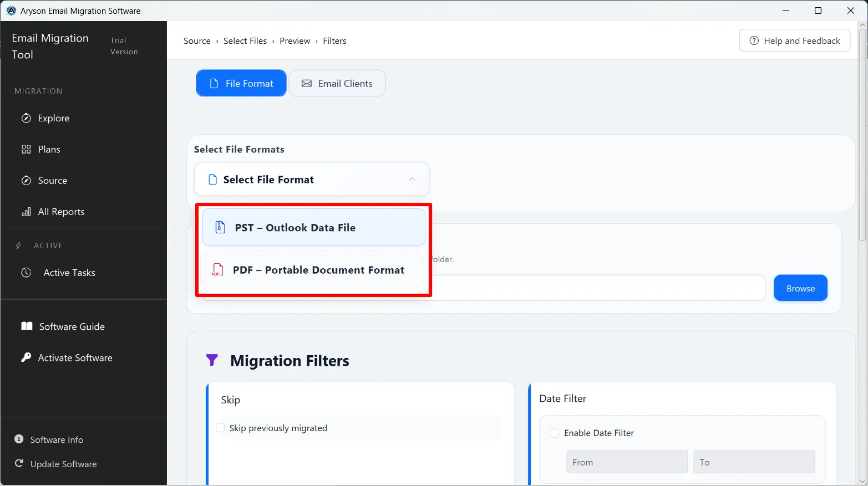Click the From date field

pos(627,462)
